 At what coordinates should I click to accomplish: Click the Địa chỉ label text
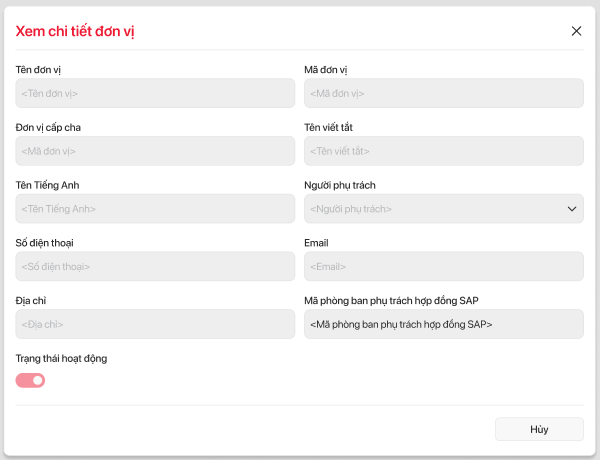pyautogui.click(x=31, y=300)
